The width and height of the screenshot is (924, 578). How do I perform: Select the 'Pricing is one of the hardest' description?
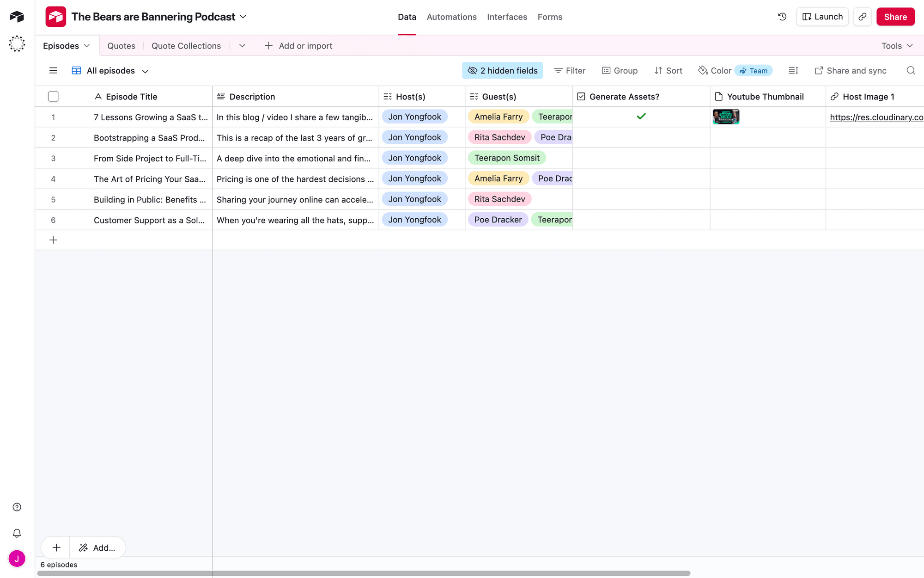pyautogui.click(x=296, y=178)
